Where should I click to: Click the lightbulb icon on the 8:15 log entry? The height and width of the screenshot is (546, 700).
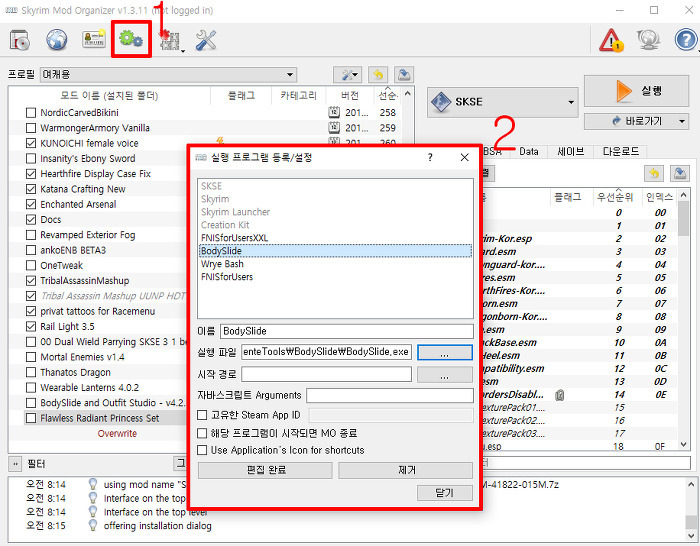pyautogui.click(x=93, y=525)
